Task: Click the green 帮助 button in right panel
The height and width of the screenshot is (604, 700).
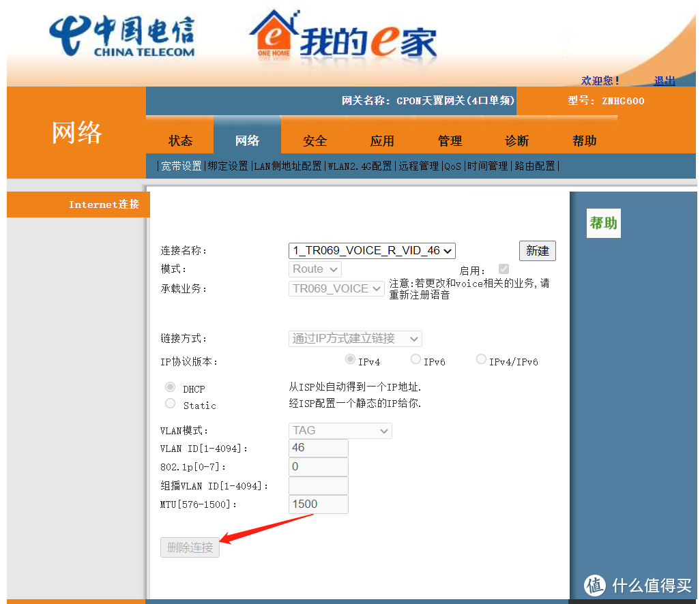Action: click(x=604, y=223)
